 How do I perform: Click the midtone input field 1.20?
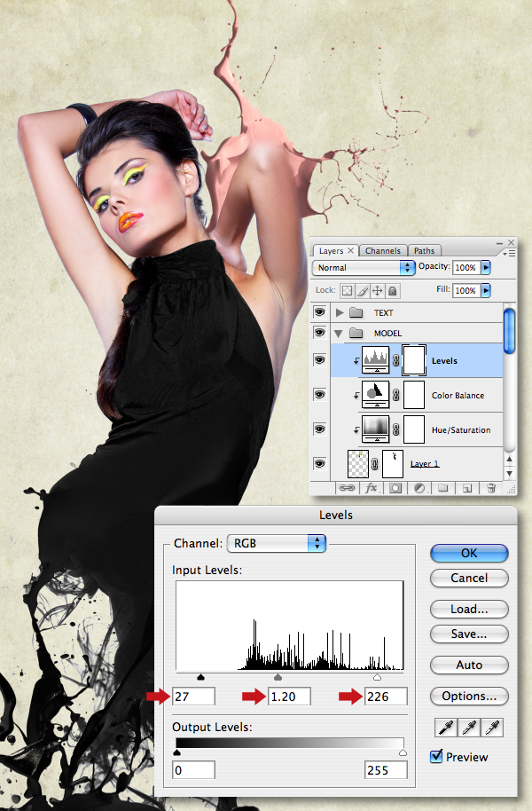tap(289, 697)
